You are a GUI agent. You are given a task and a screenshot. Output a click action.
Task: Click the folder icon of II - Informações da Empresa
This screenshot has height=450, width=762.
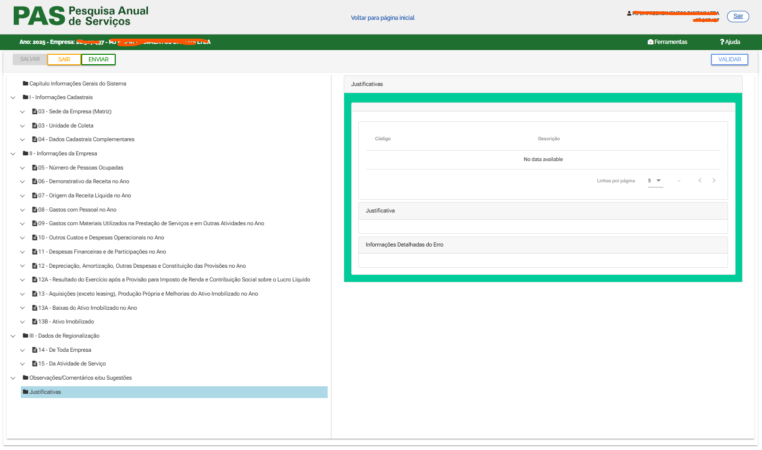tap(25, 154)
